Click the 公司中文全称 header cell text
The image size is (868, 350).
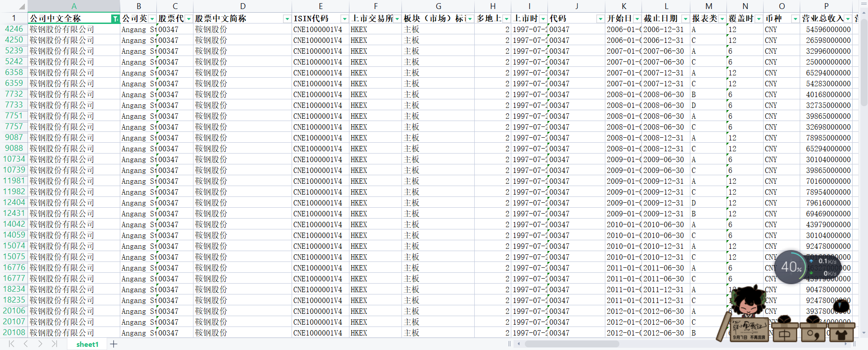tap(56, 19)
